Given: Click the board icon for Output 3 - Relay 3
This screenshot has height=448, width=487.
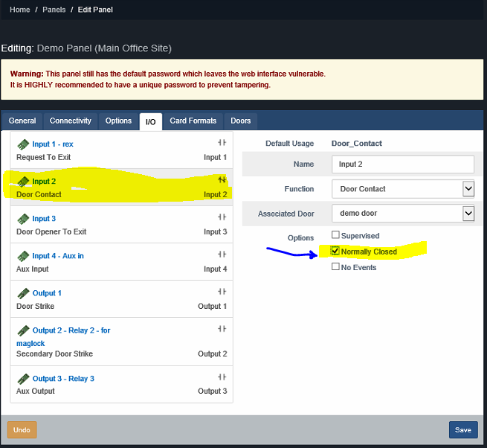Looking at the screenshot, I should 23,379.
